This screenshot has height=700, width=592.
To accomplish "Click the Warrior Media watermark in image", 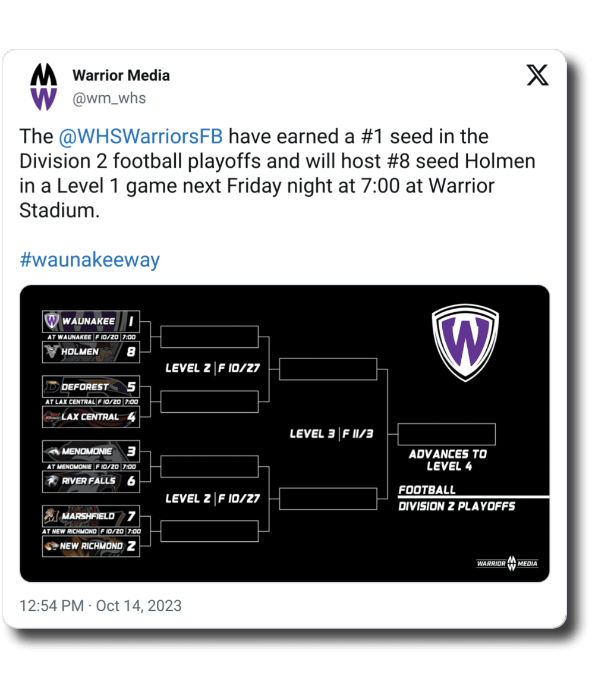I will click(507, 563).
